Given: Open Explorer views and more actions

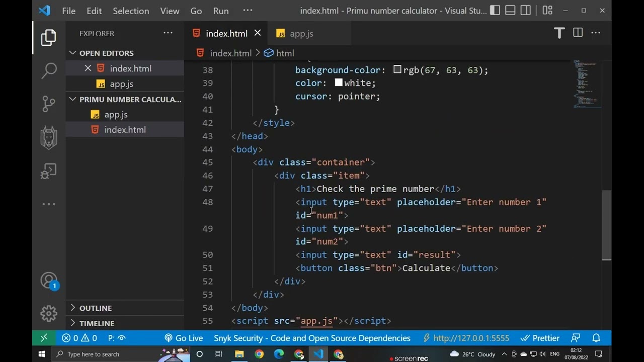Looking at the screenshot, I should pos(168,33).
